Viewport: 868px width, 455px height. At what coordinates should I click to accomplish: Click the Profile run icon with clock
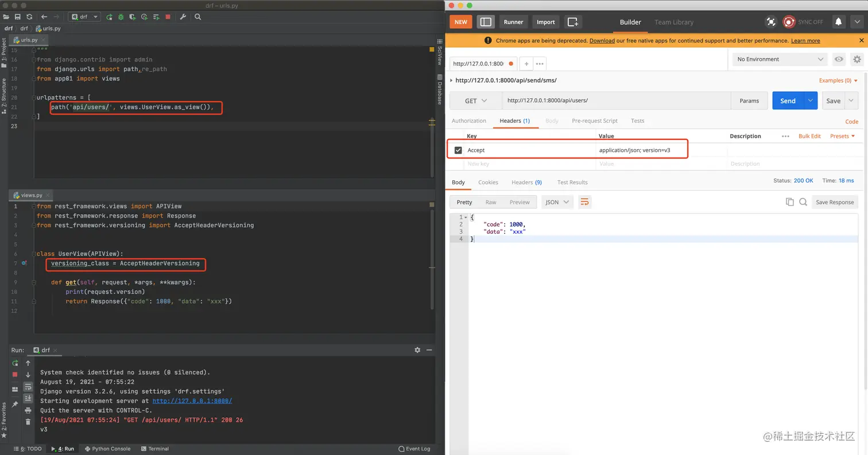[144, 17]
